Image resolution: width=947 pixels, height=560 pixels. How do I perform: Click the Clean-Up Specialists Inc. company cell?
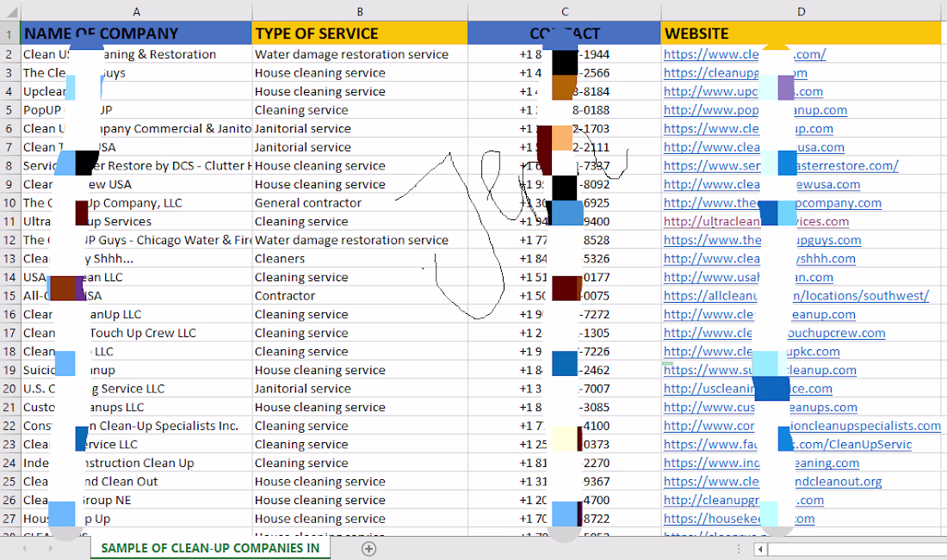137,426
